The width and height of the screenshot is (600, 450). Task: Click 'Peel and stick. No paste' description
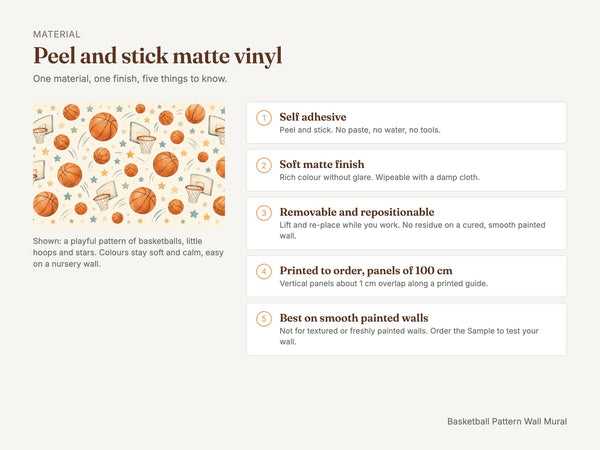360,130
